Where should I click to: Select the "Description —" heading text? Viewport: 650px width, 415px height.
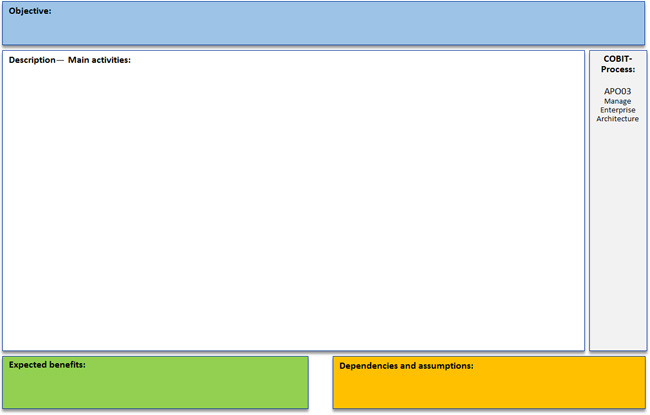(36, 60)
